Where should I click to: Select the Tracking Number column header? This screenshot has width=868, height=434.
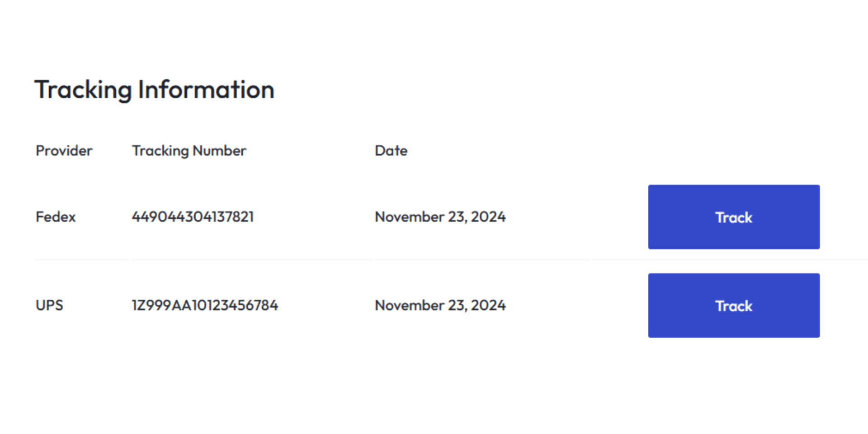point(189,151)
